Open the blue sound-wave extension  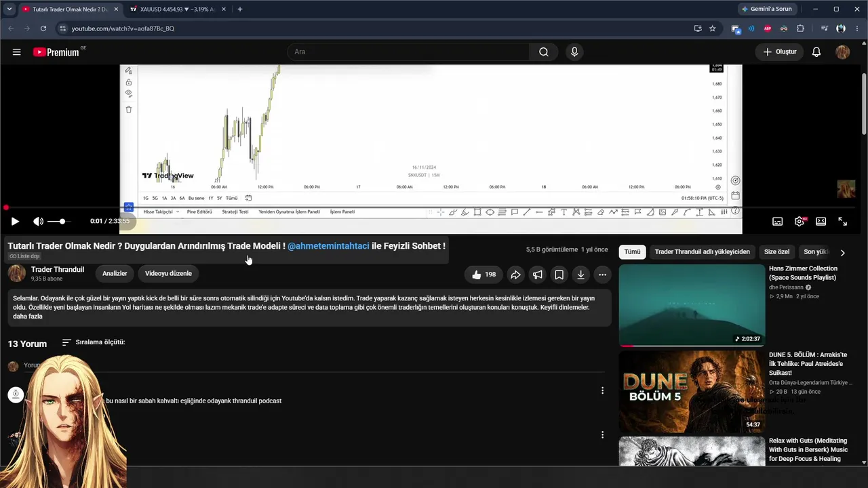coord(751,28)
